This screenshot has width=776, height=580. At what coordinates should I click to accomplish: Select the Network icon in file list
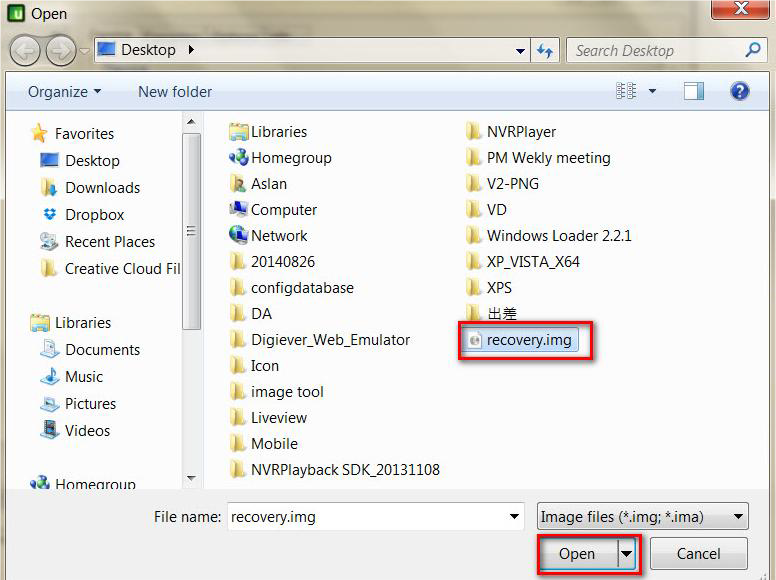[x=239, y=235]
